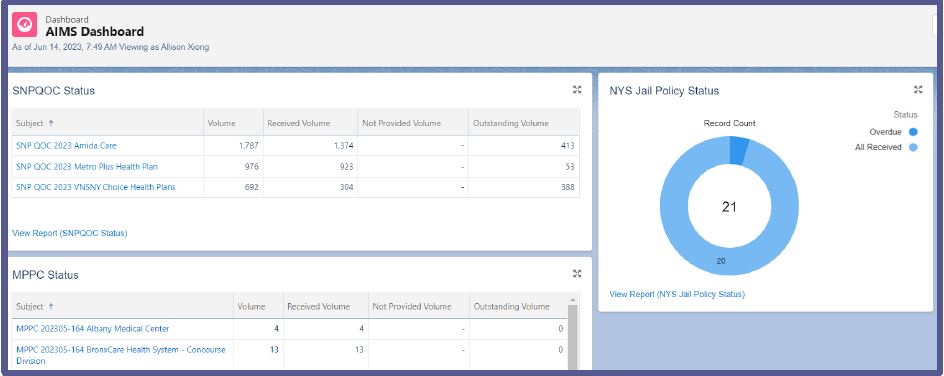Click the dark Overdue donut slice
Screen dimensions: 944x376
(x=739, y=150)
